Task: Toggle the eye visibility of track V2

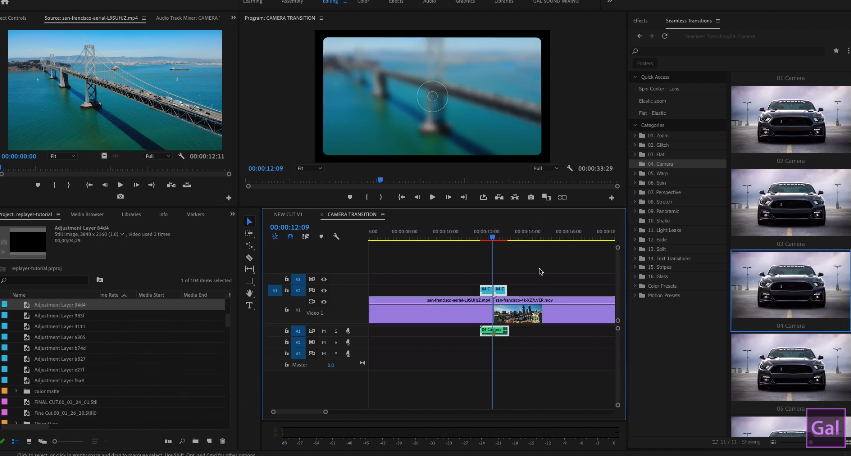Action: click(x=323, y=290)
